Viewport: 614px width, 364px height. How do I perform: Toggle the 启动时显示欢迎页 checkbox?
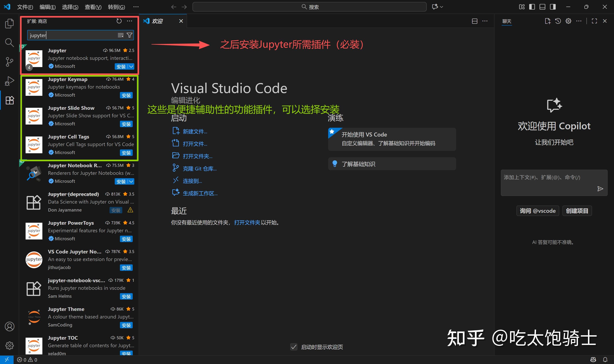click(294, 347)
